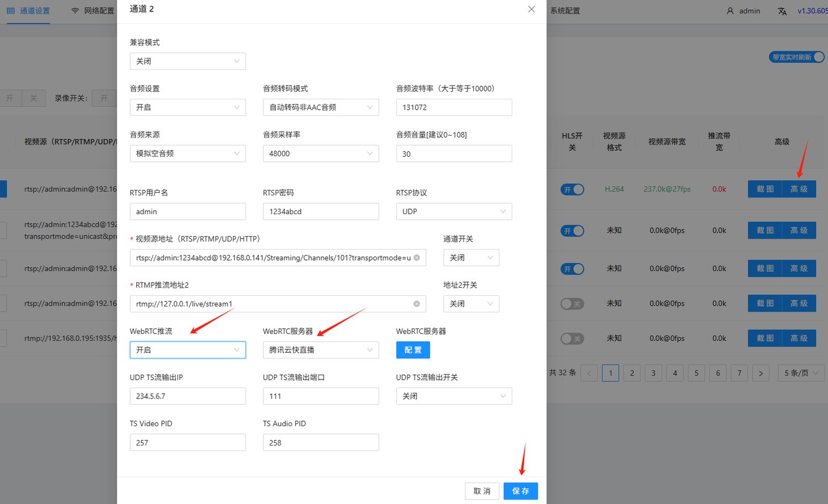Viewport: 828px width, 504px height.
Task: Toggle the 带宽实时刷新 switch
Action: point(797,57)
